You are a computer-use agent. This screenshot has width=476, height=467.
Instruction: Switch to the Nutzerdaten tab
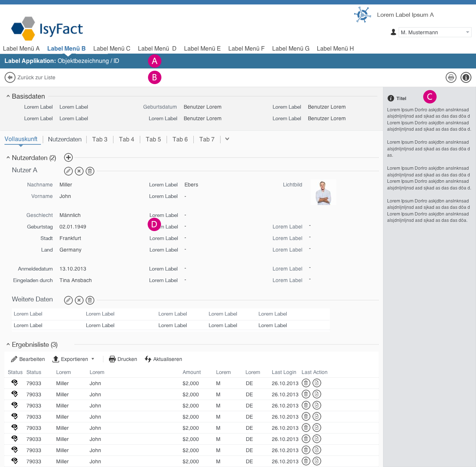(x=65, y=139)
